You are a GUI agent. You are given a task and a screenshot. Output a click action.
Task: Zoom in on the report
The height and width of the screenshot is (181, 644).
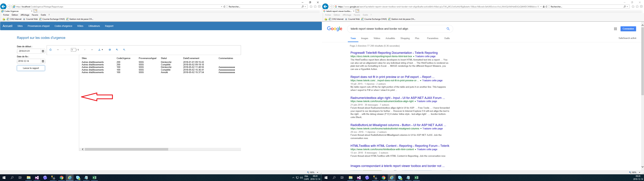coord(117,50)
